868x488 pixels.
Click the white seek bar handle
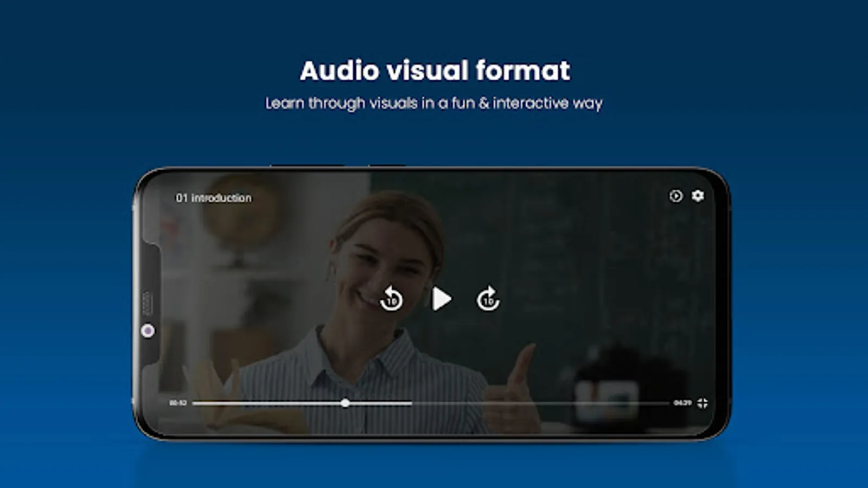tap(345, 403)
